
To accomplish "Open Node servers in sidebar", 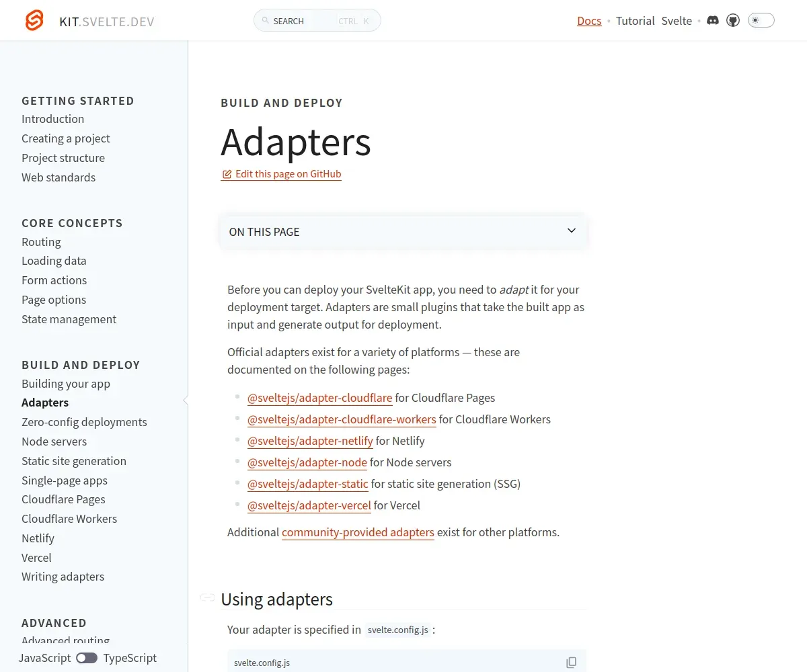I will click(54, 442).
